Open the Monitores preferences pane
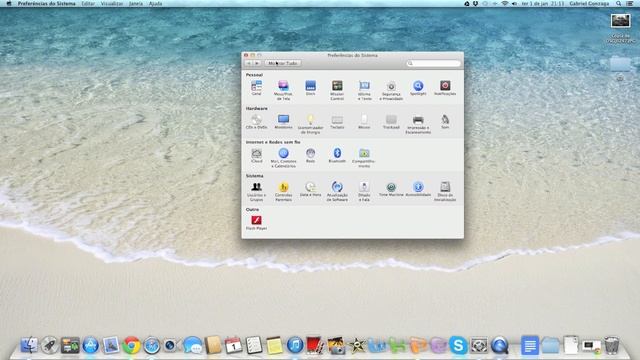640x360 pixels. click(x=283, y=122)
